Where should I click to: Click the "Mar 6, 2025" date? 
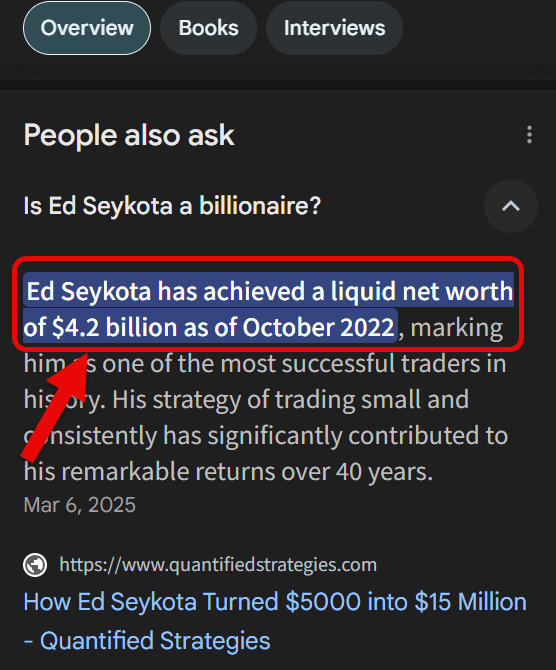pos(79,505)
